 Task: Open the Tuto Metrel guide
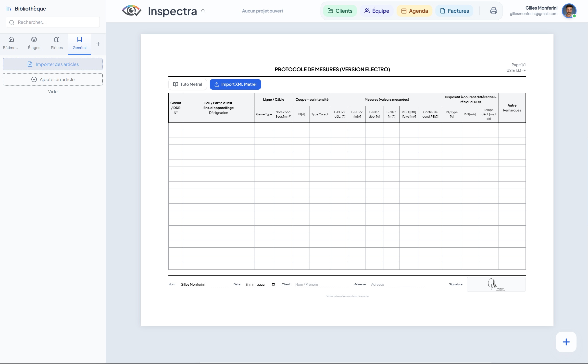pyautogui.click(x=188, y=84)
